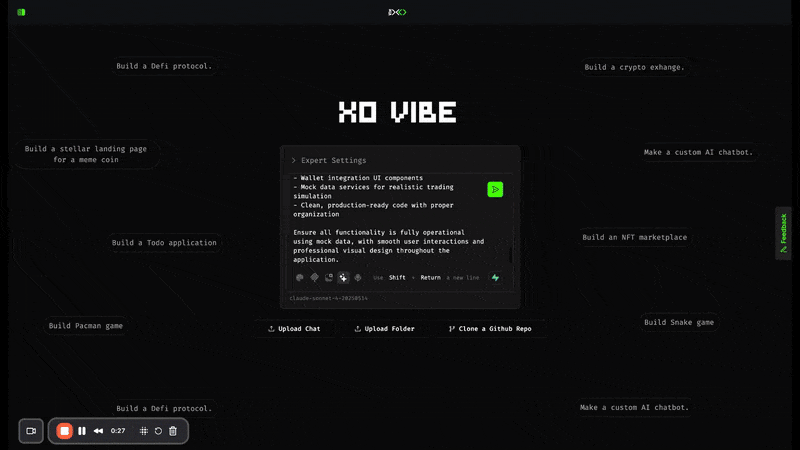Click the rewind recording icon
Image resolution: width=800 pixels, height=450 pixels.
coord(99,431)
